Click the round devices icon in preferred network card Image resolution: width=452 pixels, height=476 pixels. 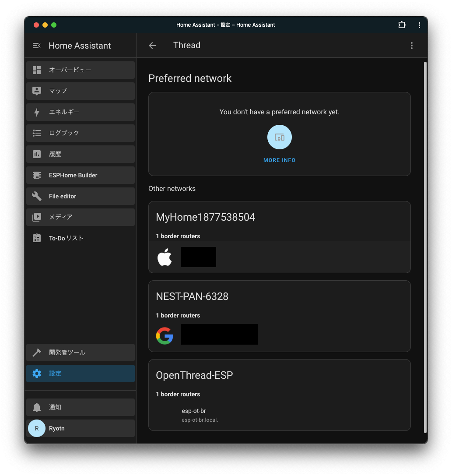pos(280,137)
